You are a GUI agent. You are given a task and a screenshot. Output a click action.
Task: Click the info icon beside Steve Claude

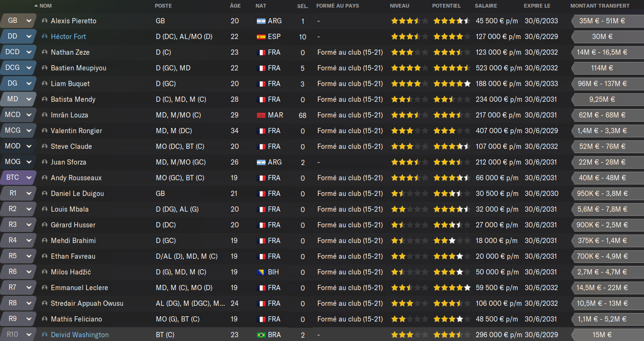[x=45, y=146]
